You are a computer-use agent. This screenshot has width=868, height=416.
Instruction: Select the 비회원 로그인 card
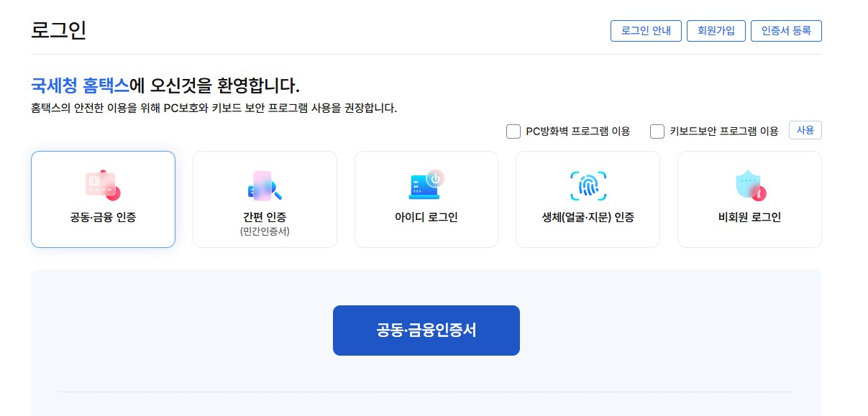click(x=749, y=199)
